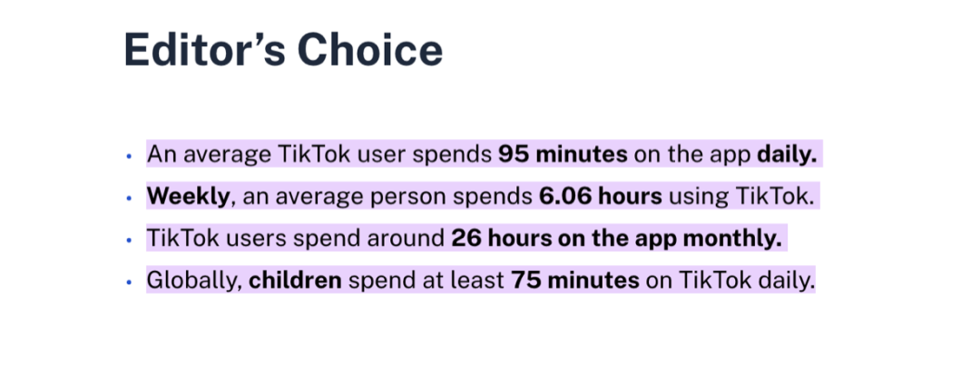The width and height of the screenshot is (980, 377).
Task: Click the bullet dot before "Weekly"
Action: pyautogui.click(x=129, y=197)
